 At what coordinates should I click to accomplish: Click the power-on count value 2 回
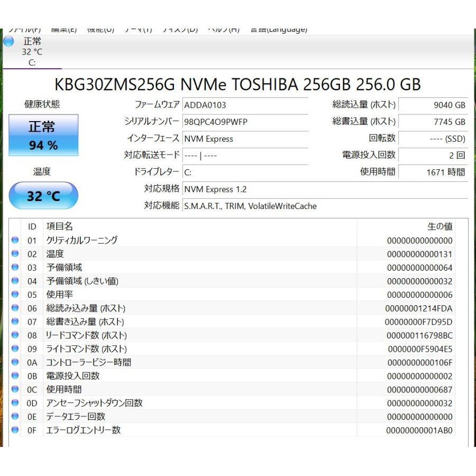pyautogui.click(x=433, y=155)
